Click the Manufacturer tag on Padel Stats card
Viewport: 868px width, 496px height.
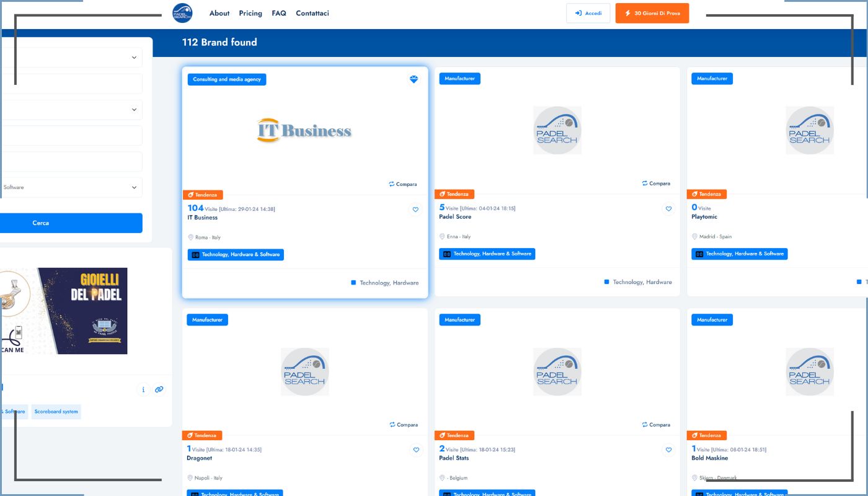(460, 320)
